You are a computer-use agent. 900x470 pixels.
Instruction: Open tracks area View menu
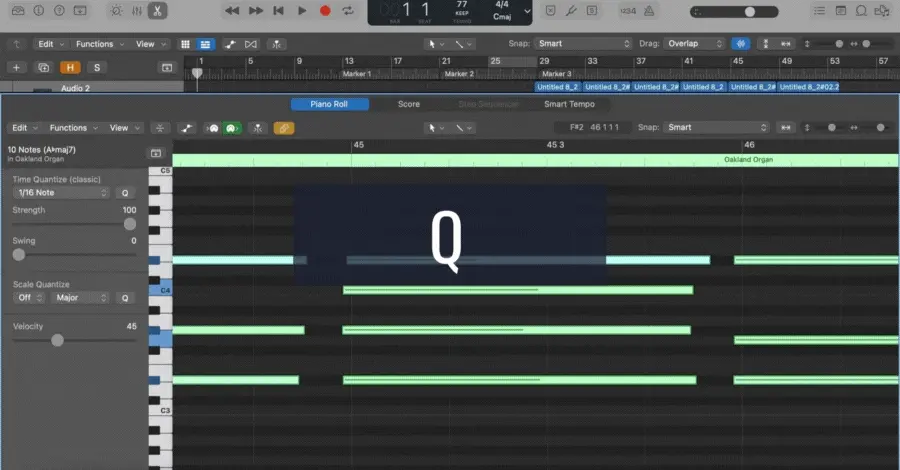151,44
